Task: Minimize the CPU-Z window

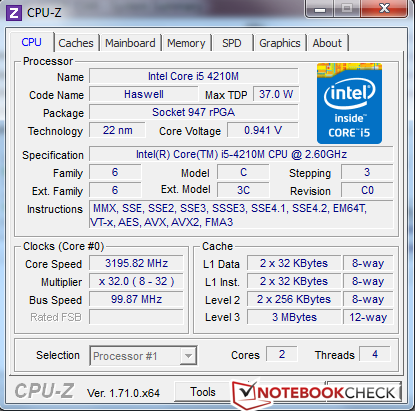Action: pyautogui.click(x=319, y=9)
